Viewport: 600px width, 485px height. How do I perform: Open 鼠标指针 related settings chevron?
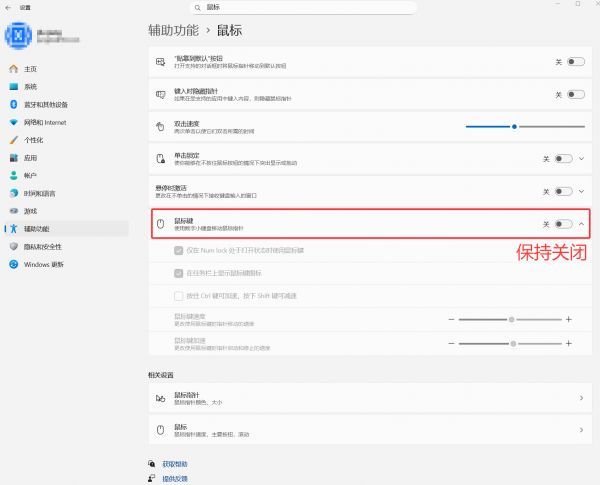pos(581,398)
